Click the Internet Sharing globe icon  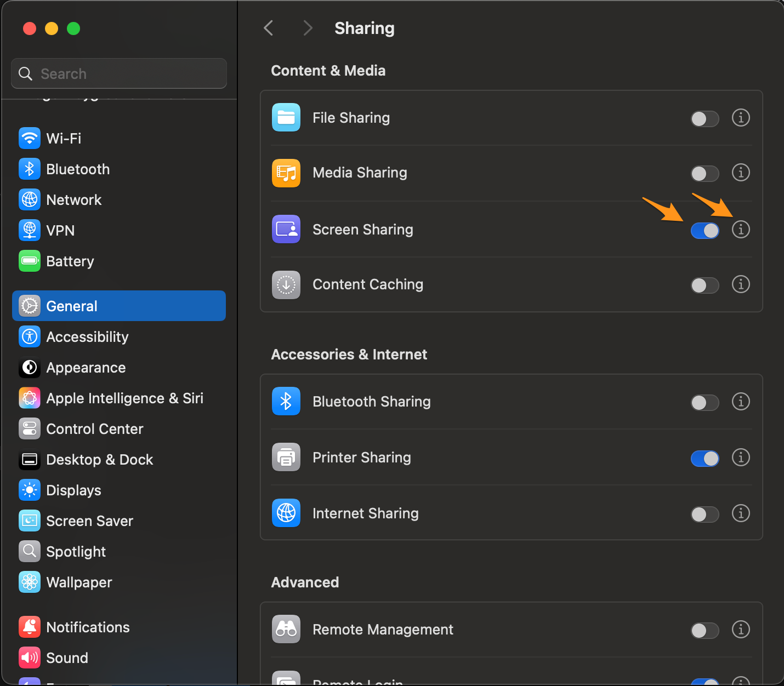point(286,513)
